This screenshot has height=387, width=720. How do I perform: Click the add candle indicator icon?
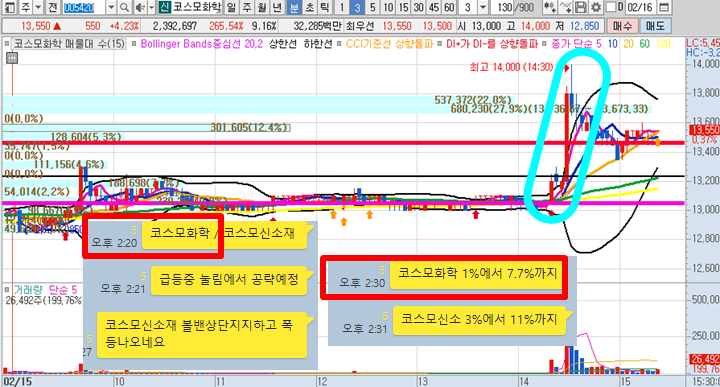click(549, 7)
